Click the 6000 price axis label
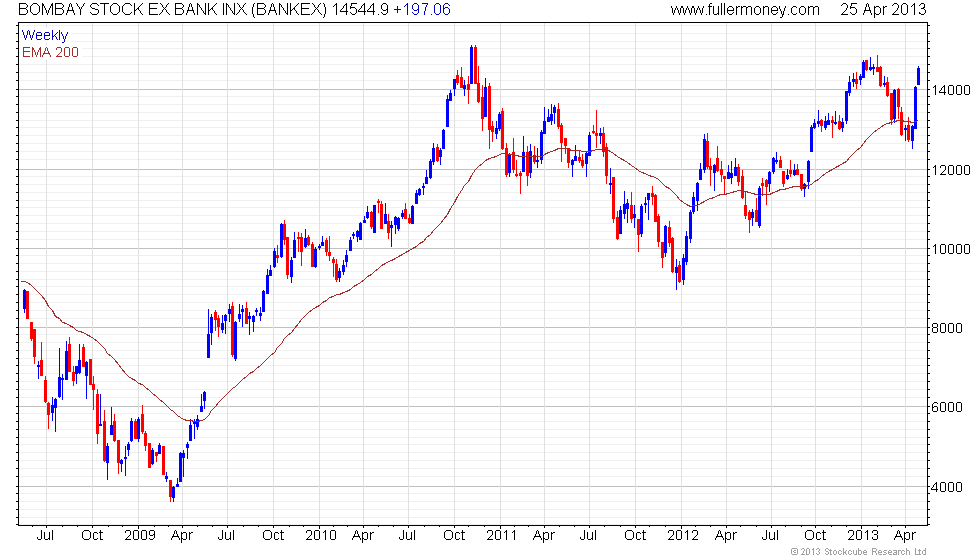 point(946,408)
